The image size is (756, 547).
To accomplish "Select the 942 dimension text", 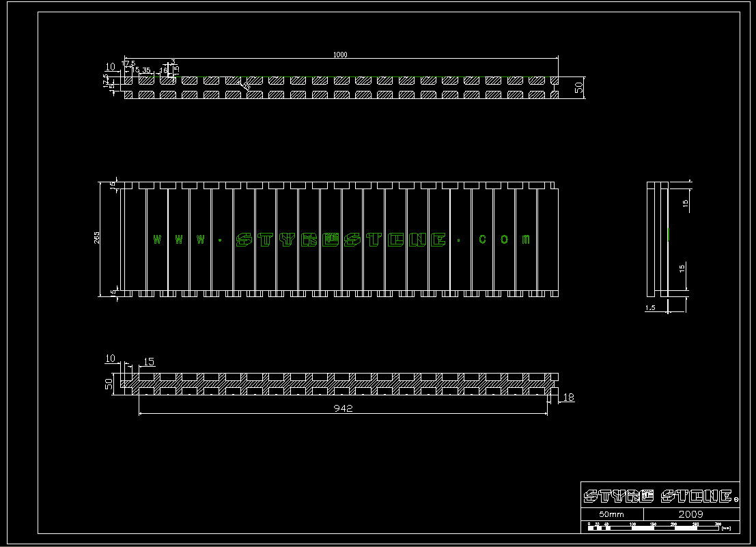I will (x=343, y=408).
